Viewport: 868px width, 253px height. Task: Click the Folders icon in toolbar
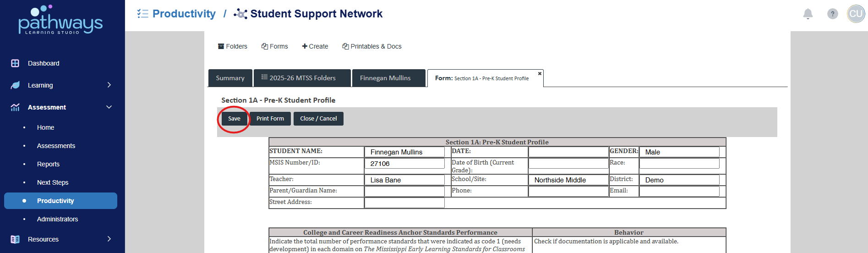point(221,46)
